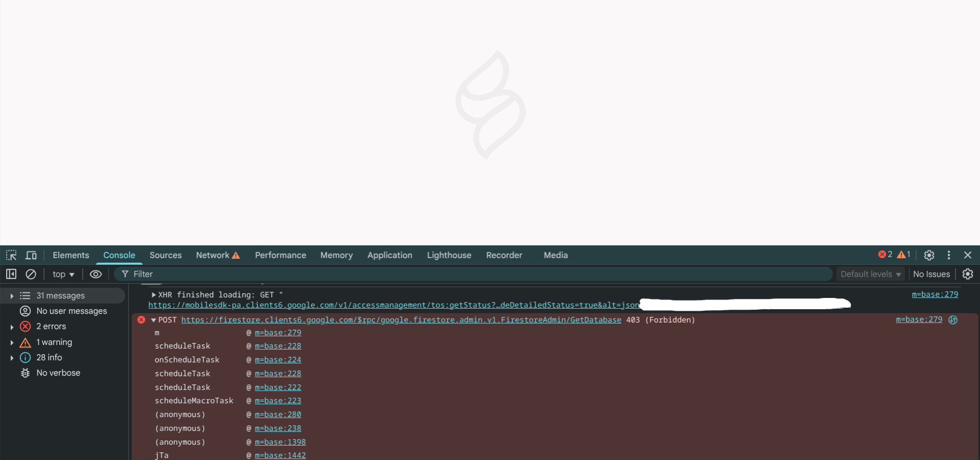Click the No Issues button
980x460 pixels.
point(931,274)
